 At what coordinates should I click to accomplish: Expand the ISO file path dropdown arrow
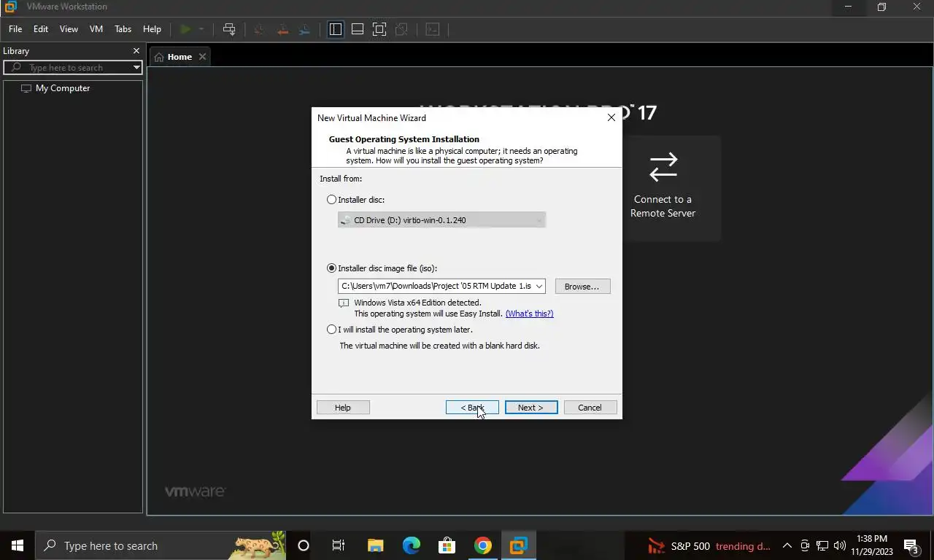(539, 287)
